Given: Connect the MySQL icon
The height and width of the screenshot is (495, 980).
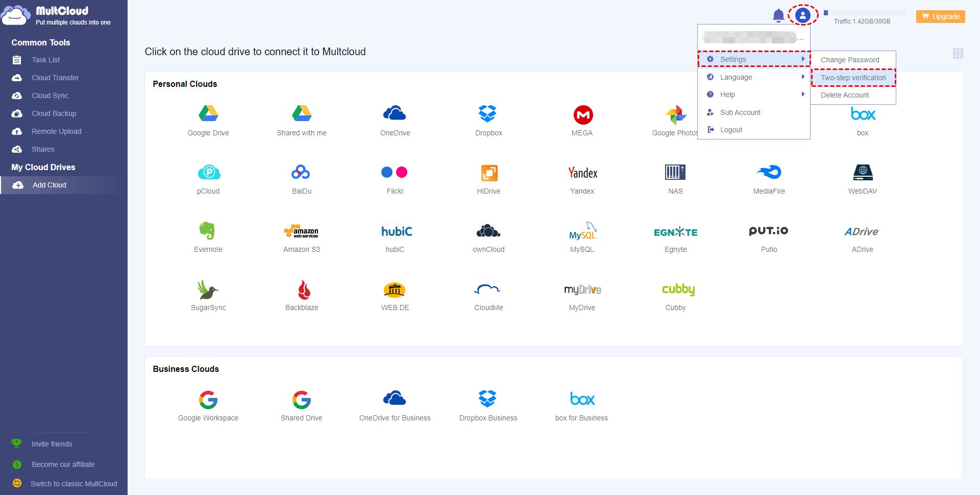Looking at the screenshot, I should pyautogui.click(x=582, y=231).
